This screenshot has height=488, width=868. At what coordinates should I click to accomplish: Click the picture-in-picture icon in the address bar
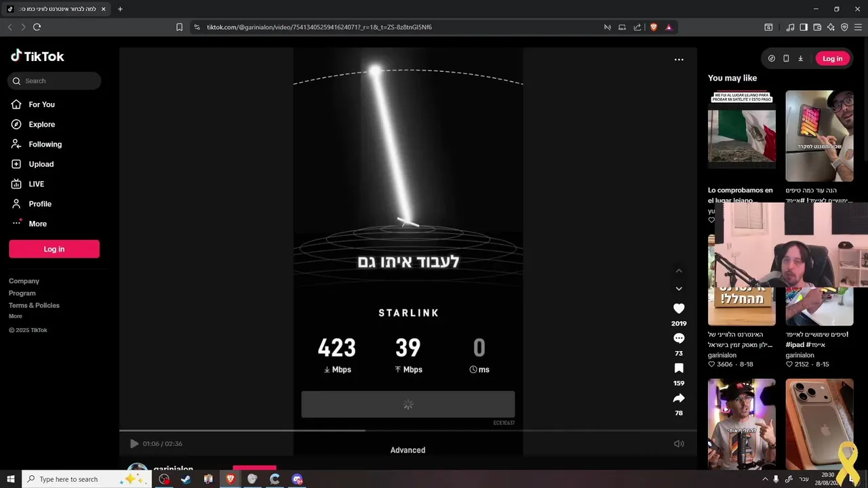tap(622, 27)
